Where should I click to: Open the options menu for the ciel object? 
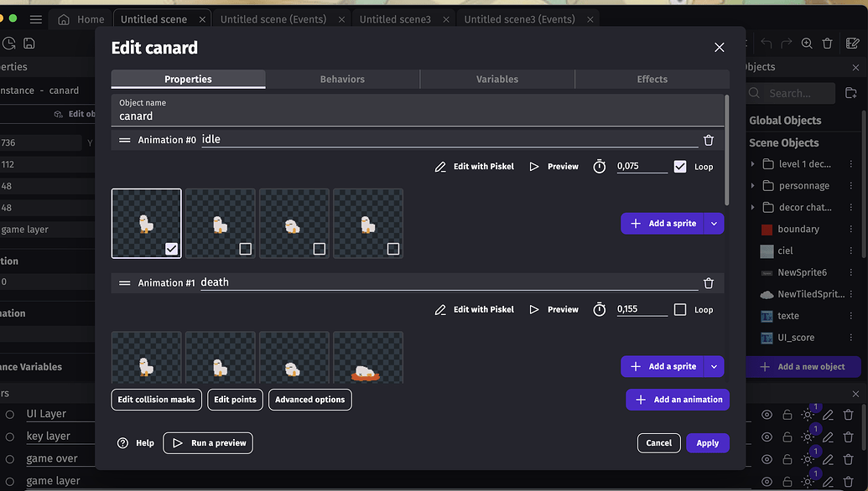pyautogui.click(x=851, y=251)
